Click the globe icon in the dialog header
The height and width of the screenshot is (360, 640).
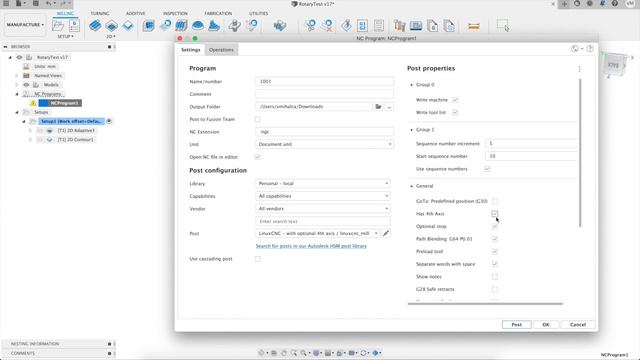point(575,49)
